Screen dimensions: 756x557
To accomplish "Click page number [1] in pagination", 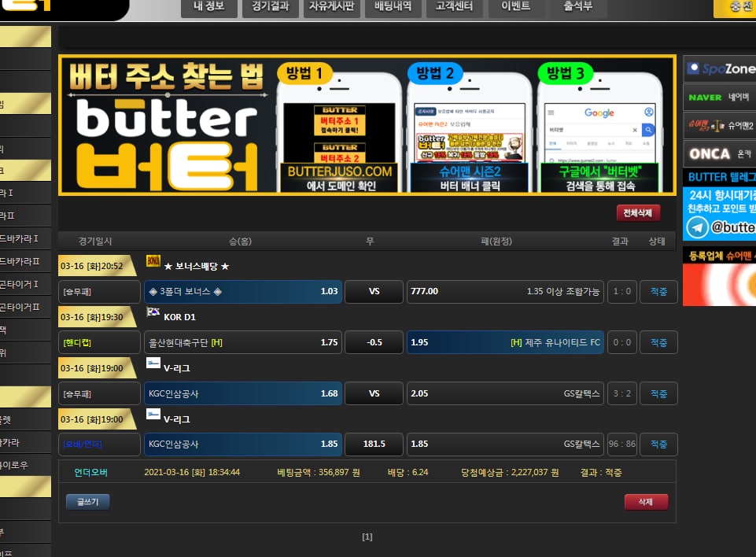I will click(367, 537).
